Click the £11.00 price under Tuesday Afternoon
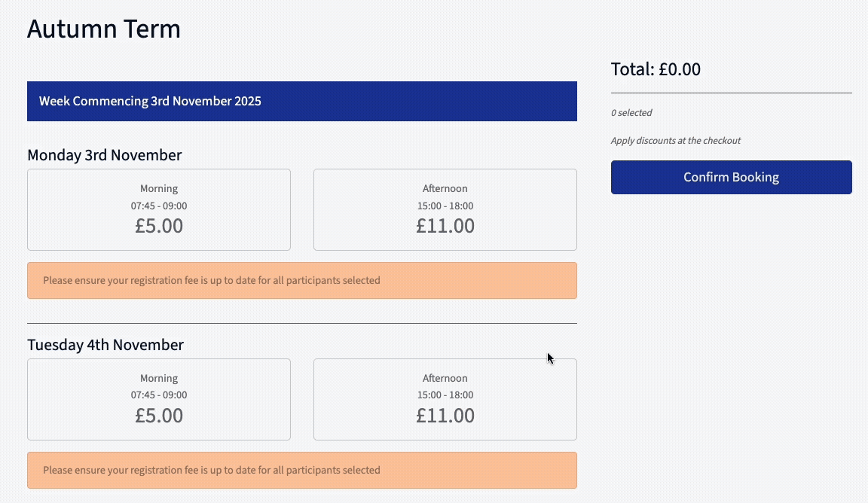868x503 pixels. point(445,416)
